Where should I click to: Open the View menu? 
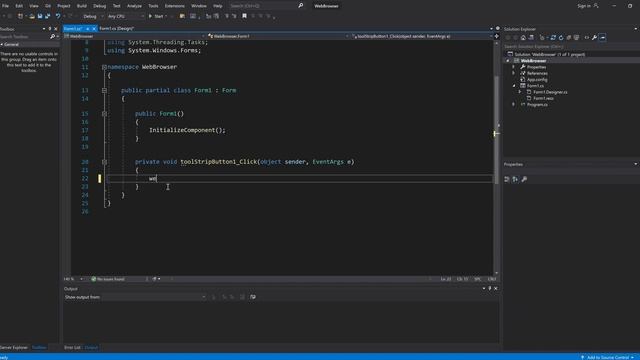pyautogui.click(x=34, y=6)
